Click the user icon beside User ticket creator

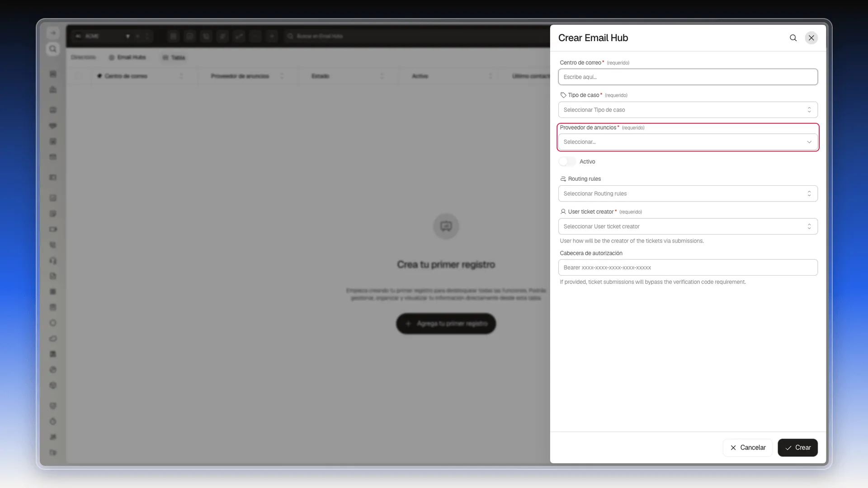563,211
